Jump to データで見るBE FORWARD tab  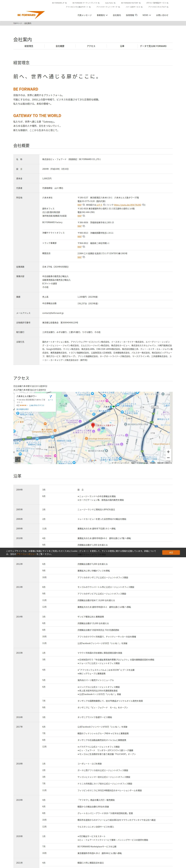(153, 46)
